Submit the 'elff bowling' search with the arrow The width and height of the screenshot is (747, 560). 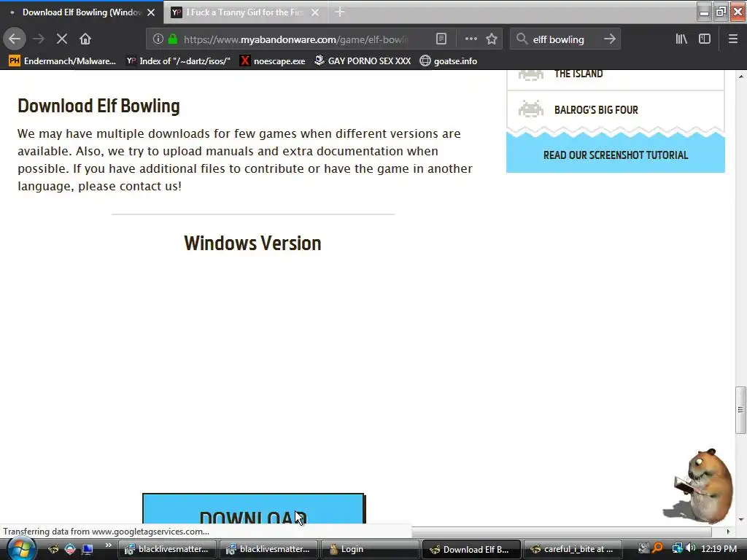click(609, 39)
